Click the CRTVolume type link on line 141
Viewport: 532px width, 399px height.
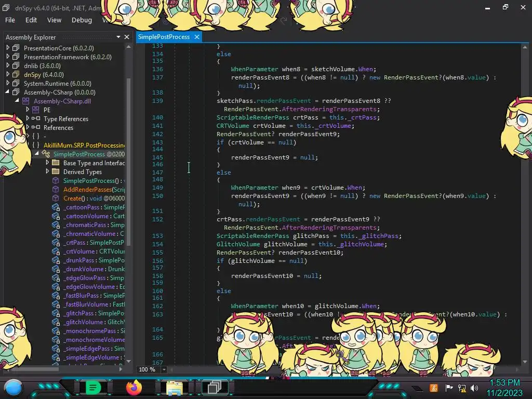233,126
